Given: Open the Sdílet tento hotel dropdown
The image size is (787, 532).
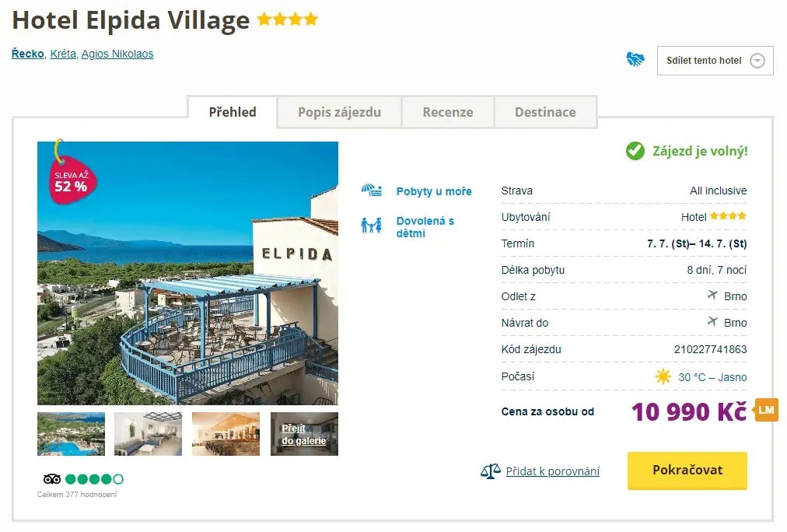Looking at the screenshot, I should [715, 61].
